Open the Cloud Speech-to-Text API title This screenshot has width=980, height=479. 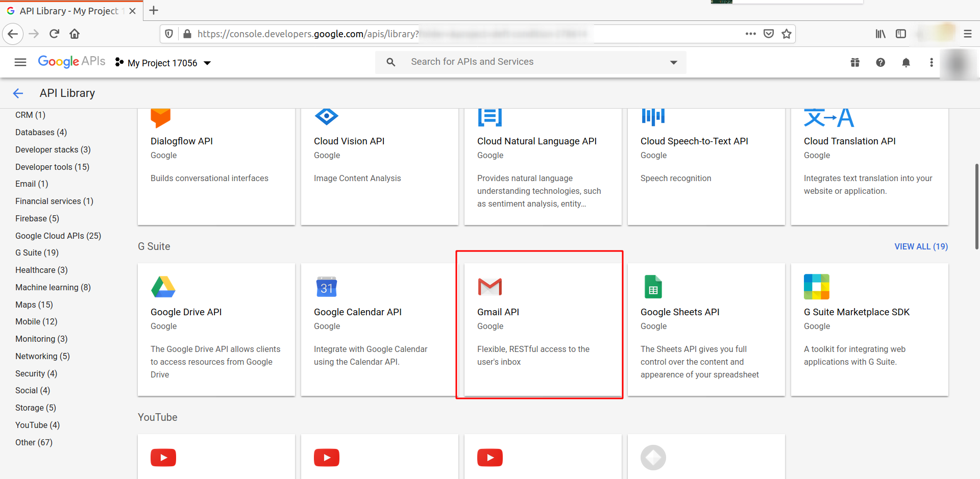695,141
